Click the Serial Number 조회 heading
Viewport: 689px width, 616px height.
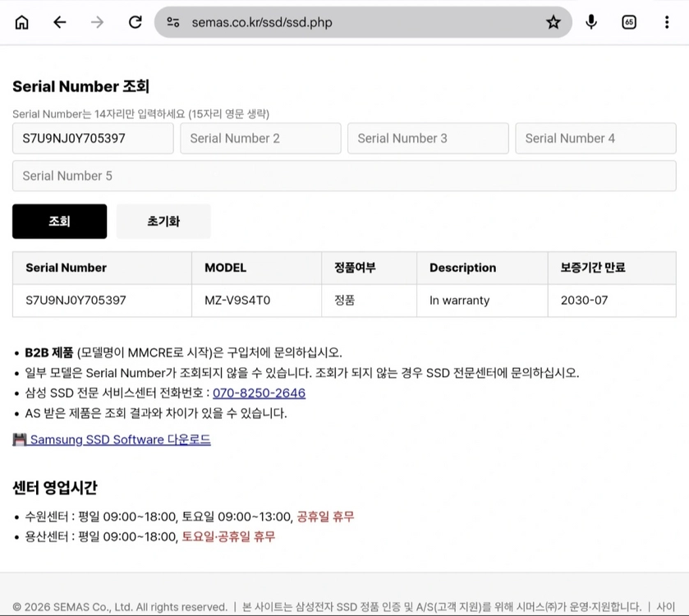tap(80, 86)
